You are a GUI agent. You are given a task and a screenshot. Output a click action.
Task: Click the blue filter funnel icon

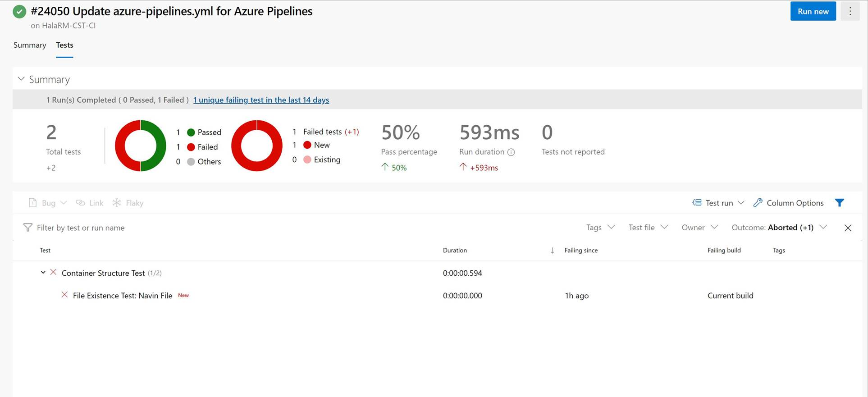839,203
